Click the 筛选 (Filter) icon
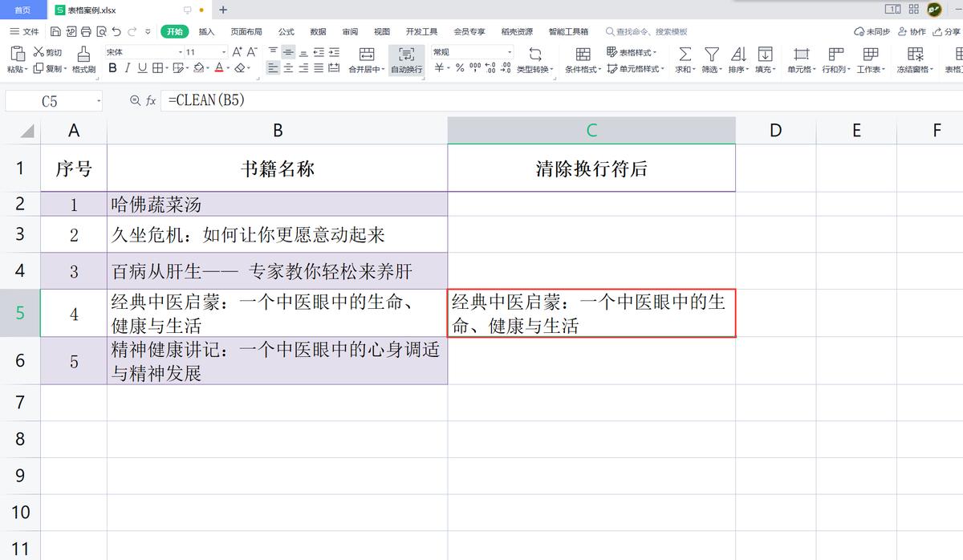963x560 pixels. coord(712,56)
